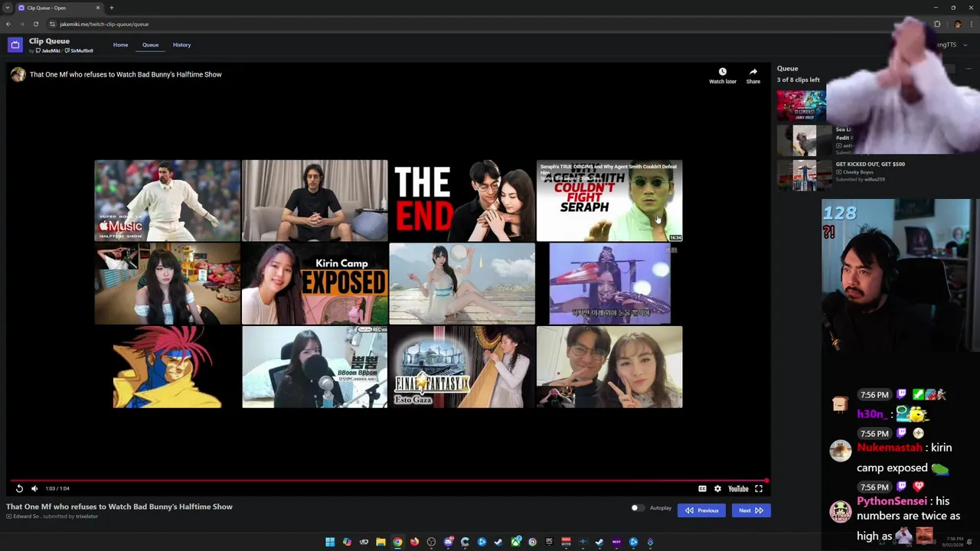Open Epic Games Launcher from taskbar
The image size is (980, 551).
(x=549, y=542)
